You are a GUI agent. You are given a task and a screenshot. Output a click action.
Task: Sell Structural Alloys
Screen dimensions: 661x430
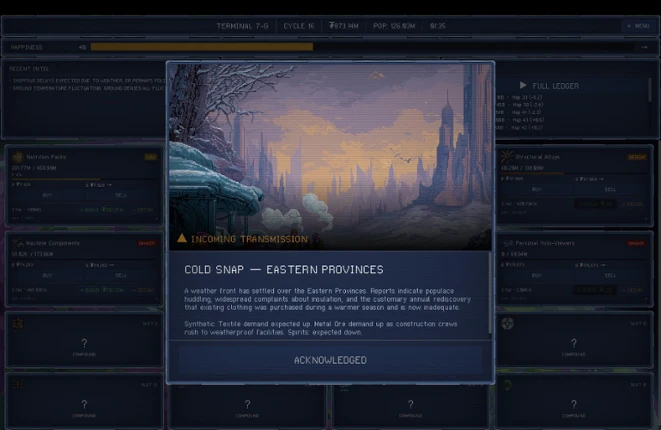point(610,189)
